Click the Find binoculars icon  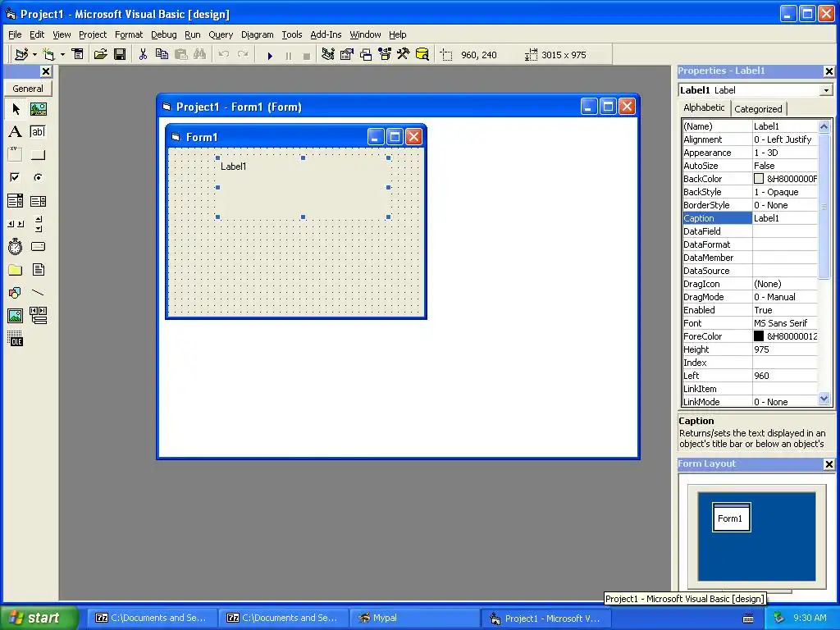200,55
